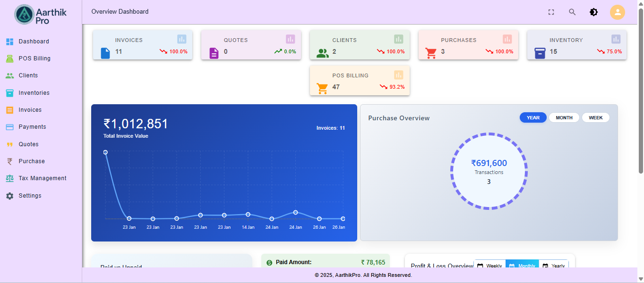
Task: Open the Tax Management scale icon
Action: click(x=9, y=178)
